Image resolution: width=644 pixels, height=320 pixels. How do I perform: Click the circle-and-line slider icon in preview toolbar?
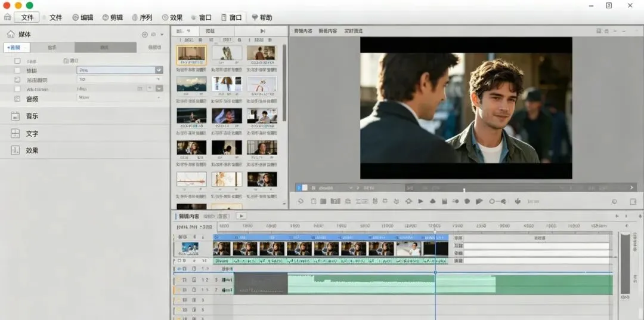[497, 201]
